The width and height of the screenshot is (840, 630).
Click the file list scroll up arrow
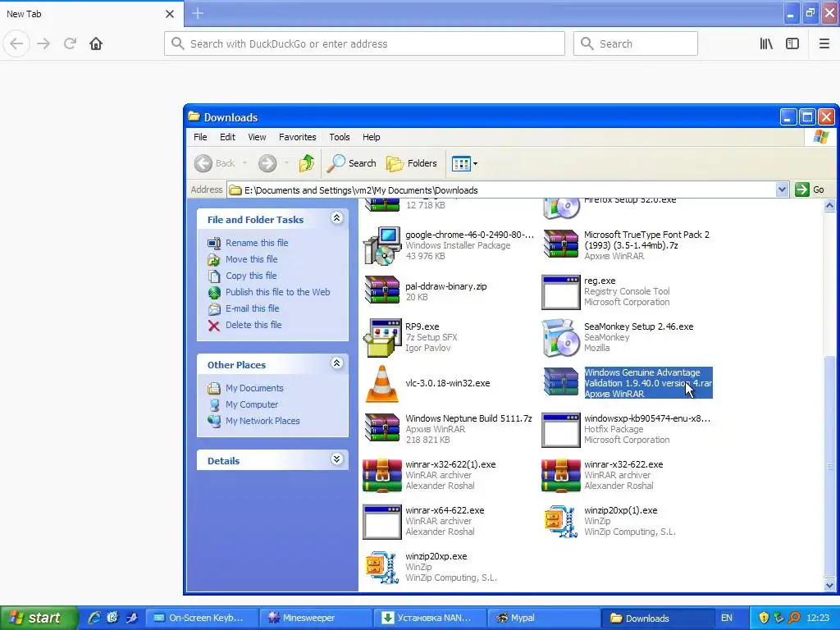[829, 206]
